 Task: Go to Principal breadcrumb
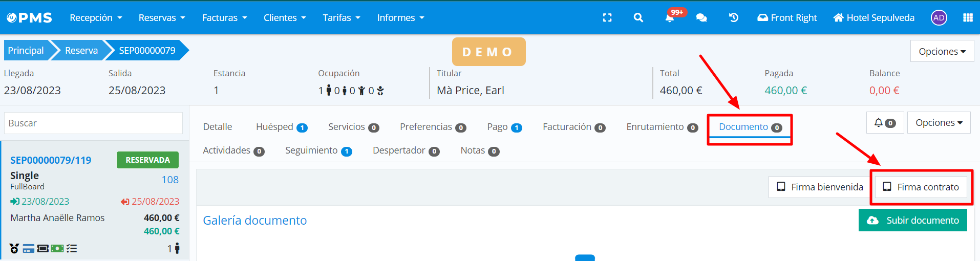click(26, 51)
